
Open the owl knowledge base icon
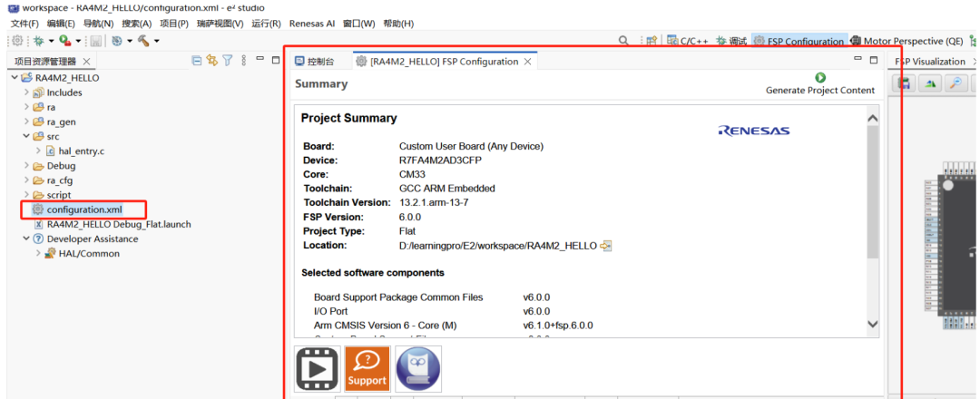[417, 369]
